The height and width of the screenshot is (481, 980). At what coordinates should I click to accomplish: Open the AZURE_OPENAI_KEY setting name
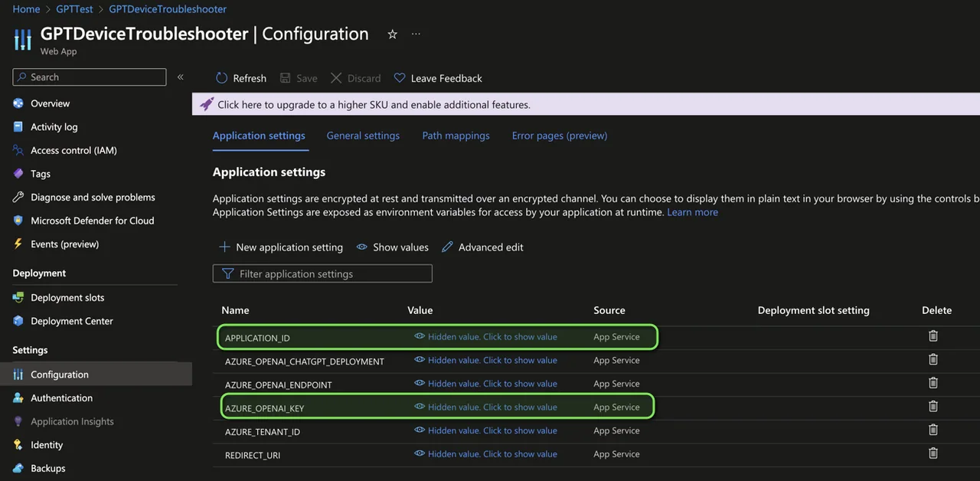265,409
